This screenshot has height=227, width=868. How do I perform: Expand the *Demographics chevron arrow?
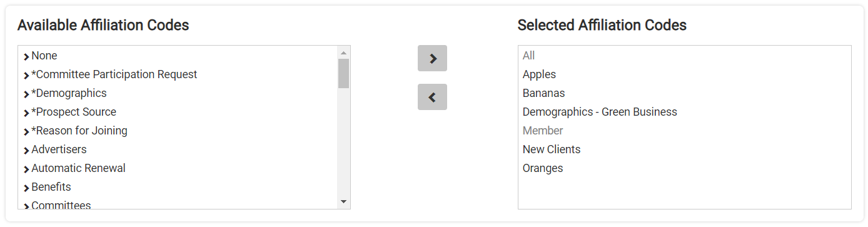pyautogui.click(x=26, y=94)
